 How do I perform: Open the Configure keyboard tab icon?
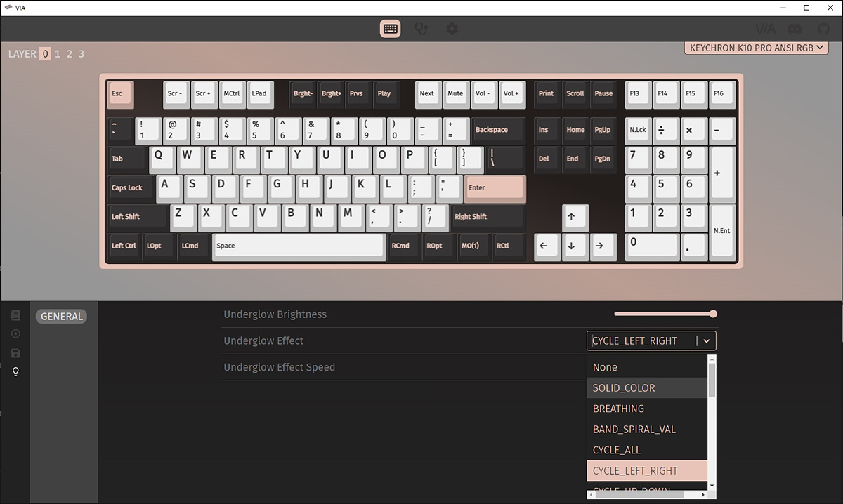tap(391, 29)
